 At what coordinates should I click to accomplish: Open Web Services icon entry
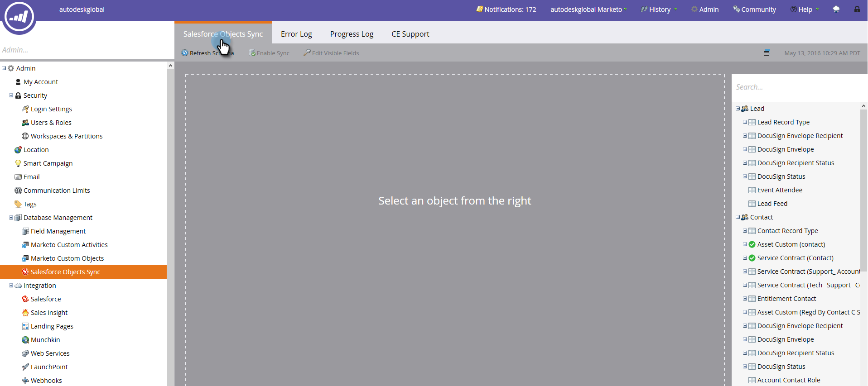click(25, 353)
